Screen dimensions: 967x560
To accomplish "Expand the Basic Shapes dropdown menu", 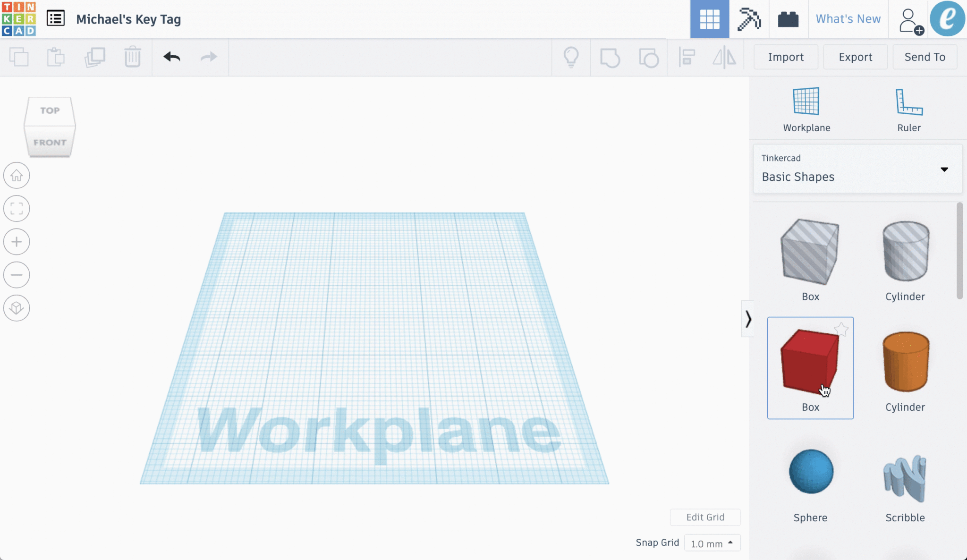I will coord(946,169).
